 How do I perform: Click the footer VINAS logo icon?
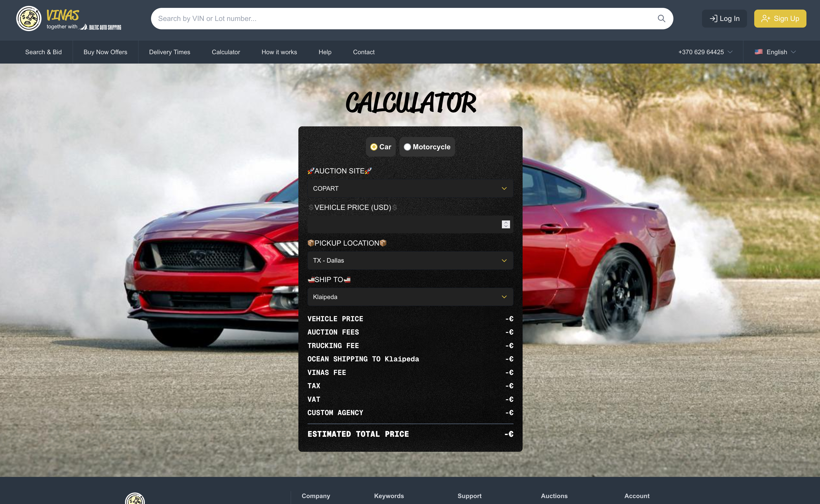[x=135, y=499]
